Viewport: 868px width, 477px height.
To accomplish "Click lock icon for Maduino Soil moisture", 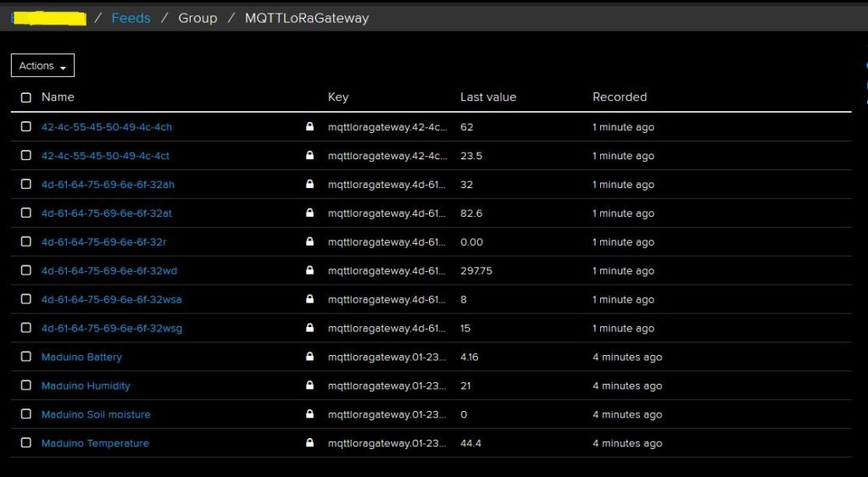I will 309,415.
